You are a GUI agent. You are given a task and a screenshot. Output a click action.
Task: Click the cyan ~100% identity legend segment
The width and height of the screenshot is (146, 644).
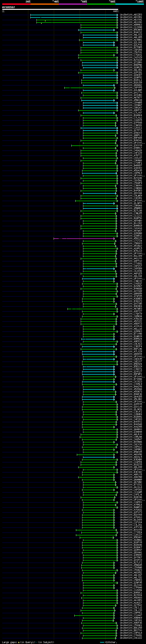(130, 4)
